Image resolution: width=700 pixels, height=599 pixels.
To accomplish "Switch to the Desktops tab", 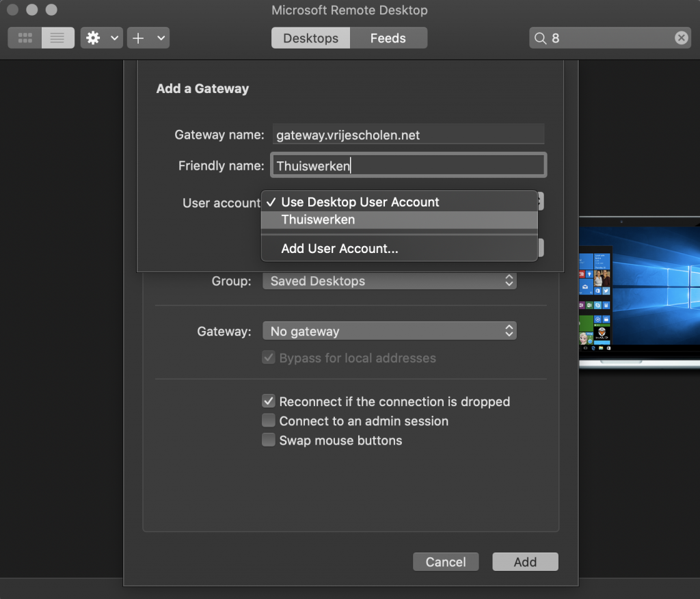I will pos(311,38).
